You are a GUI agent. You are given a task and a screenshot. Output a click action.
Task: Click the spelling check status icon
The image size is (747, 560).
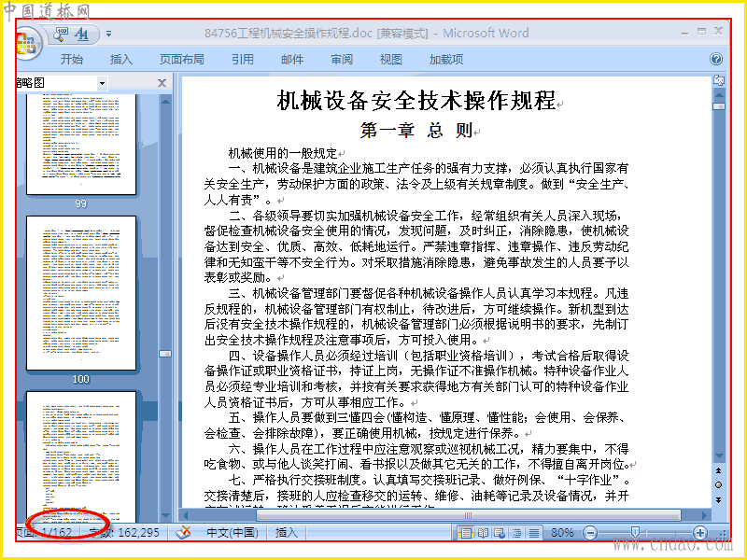[x=183, y=532]
